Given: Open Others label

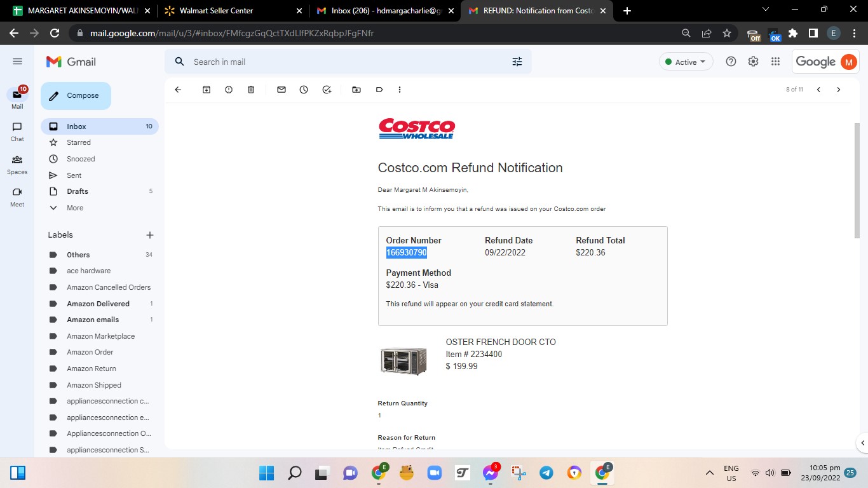Looking at the screenshot, I should pos(100,255).
